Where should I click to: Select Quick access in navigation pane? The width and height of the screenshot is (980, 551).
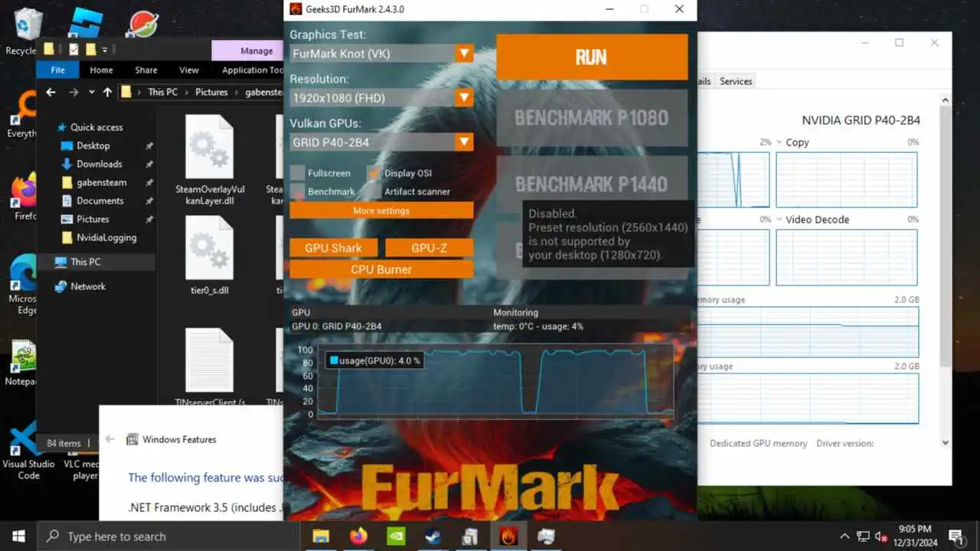click(x=96, y=127)
